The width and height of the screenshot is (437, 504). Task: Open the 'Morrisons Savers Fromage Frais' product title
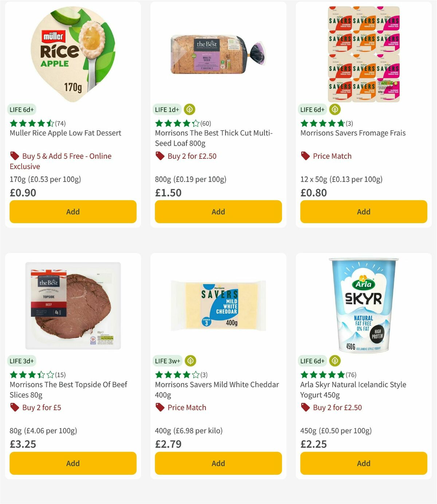click(x=353, y=133)
